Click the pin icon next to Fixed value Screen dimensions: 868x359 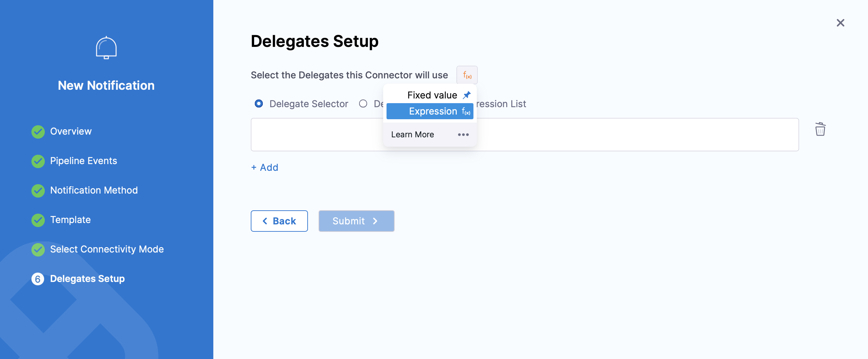click(467, 95)
